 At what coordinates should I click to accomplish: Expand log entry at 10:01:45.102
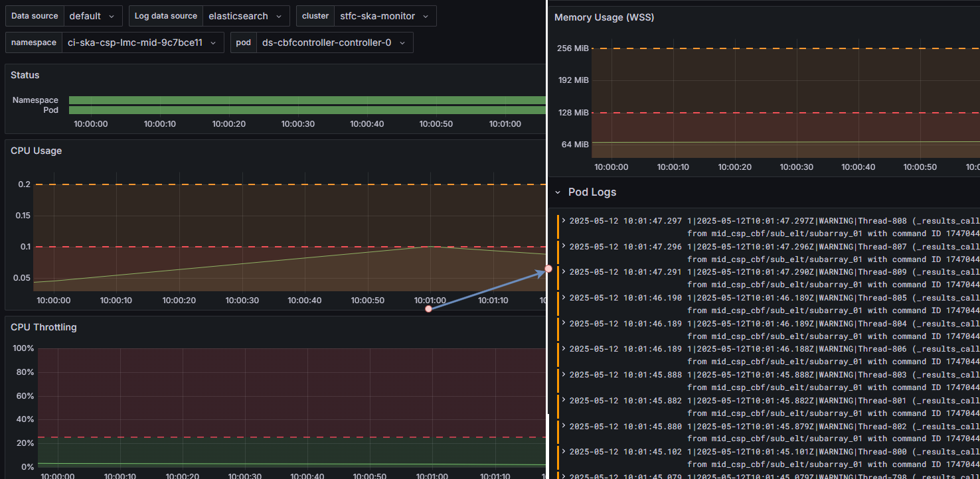coord(564,452)
